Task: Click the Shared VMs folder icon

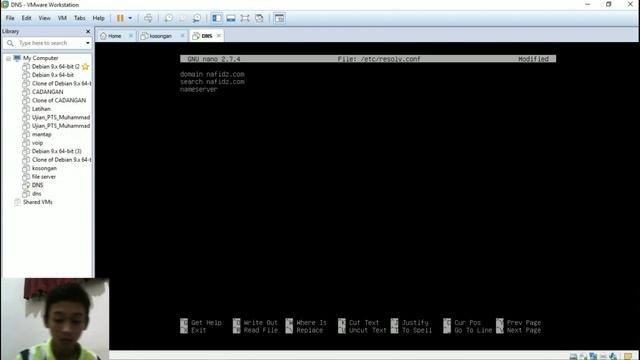Action: pyautogui.click(x=17, y=202)
